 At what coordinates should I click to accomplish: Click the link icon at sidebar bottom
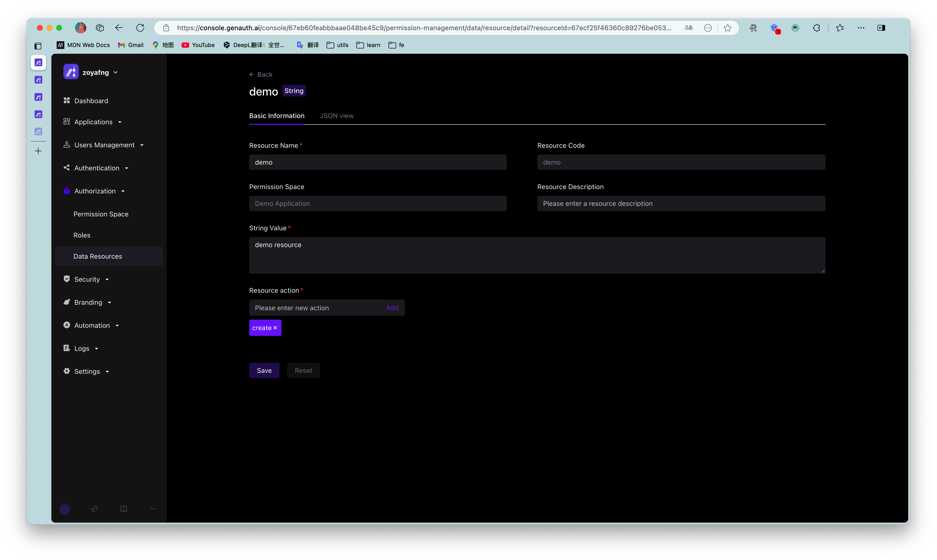point(94,509)
